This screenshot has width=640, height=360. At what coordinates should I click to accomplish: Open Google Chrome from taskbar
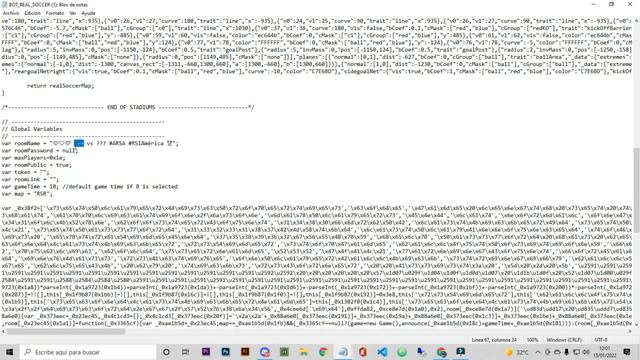pos(323,352)
